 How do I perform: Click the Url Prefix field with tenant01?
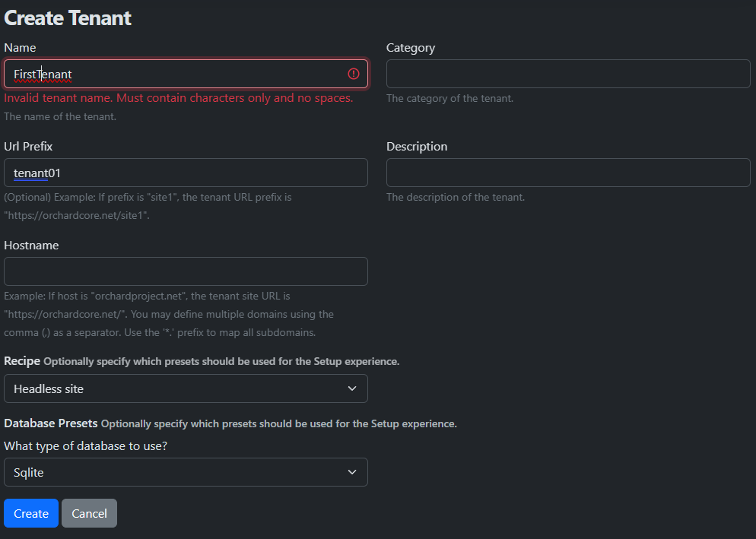pyautogui.click(x=186, y=173)
